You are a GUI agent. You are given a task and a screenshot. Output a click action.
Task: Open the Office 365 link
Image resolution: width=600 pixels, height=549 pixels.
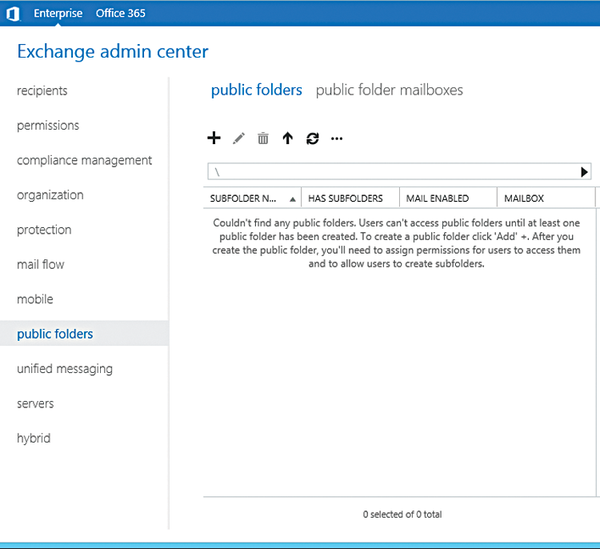(x=121, y=13)
